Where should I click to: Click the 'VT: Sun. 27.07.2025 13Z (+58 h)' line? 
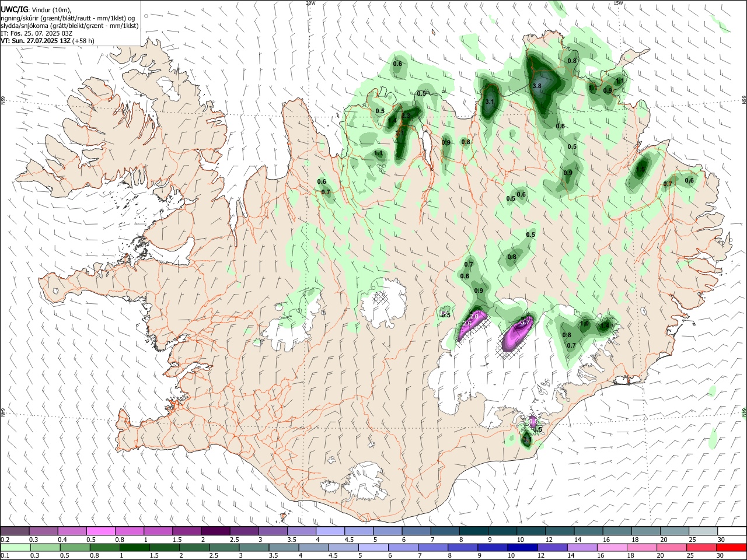[x=47, y=41]
